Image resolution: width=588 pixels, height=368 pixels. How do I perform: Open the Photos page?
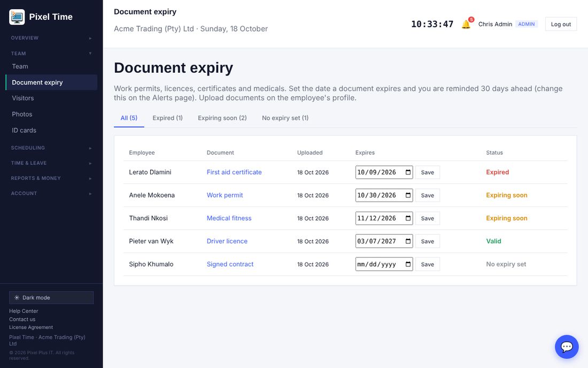(x=51, y=114)
